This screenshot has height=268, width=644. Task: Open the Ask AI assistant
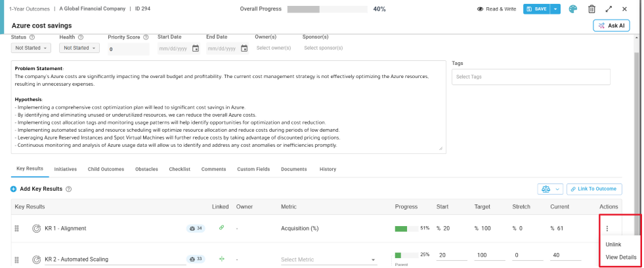point(612,26)
